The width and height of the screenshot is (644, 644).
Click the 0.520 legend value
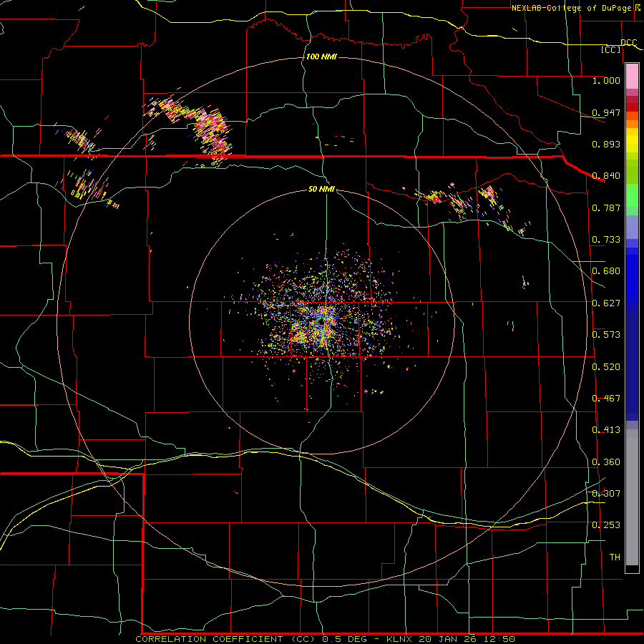606,367
